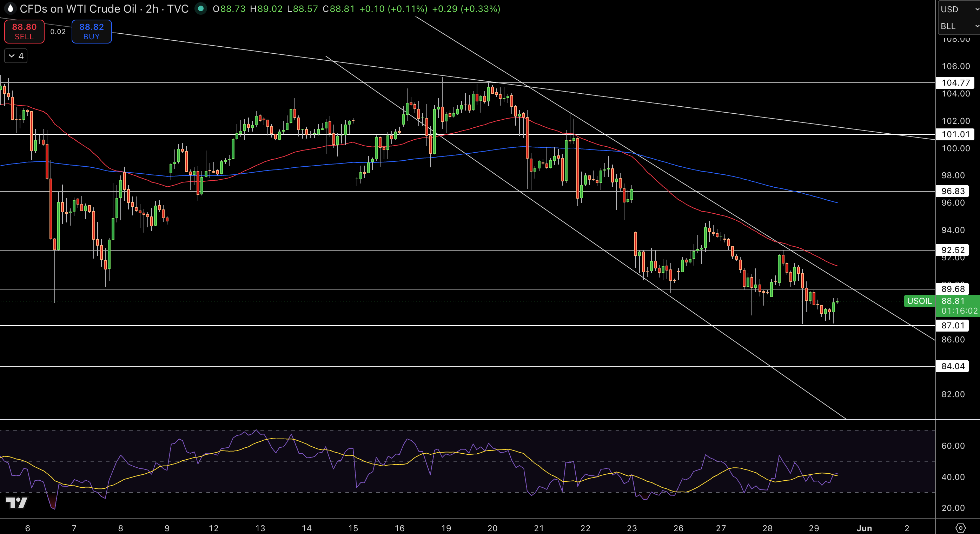
Task: Select the 96.83 horizontal line price label
Action: [952, 191]
